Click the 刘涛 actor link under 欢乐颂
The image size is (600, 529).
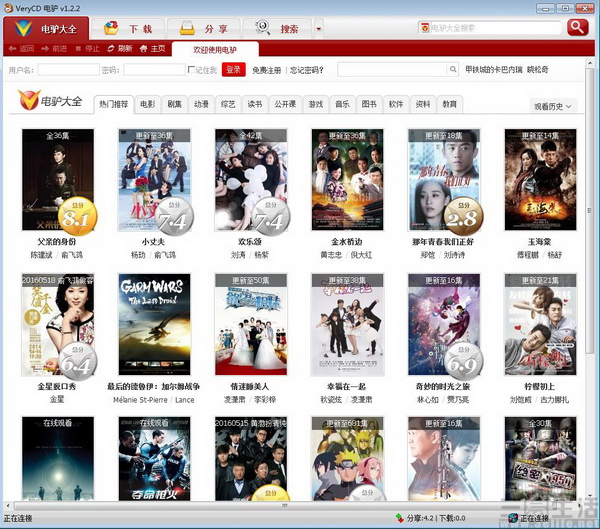(238, 255)
